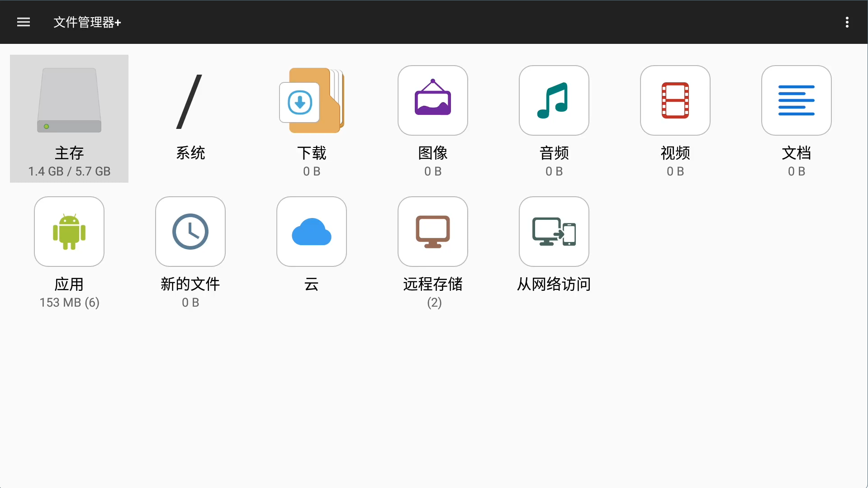The width and height of the screenshot is (868, 488).
Task: Open the Apps (应用) Android icon
Action: click(x=69, y=232)
